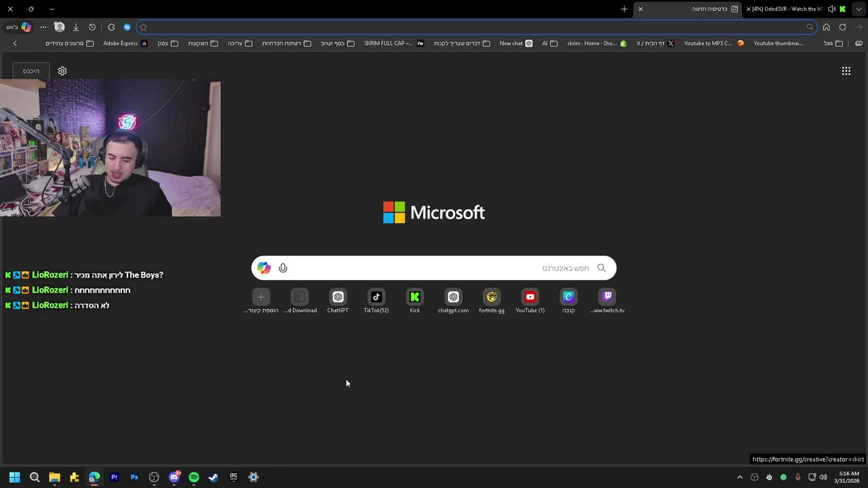Mute the OdedSVR tab speaker icon

(831, 9)
